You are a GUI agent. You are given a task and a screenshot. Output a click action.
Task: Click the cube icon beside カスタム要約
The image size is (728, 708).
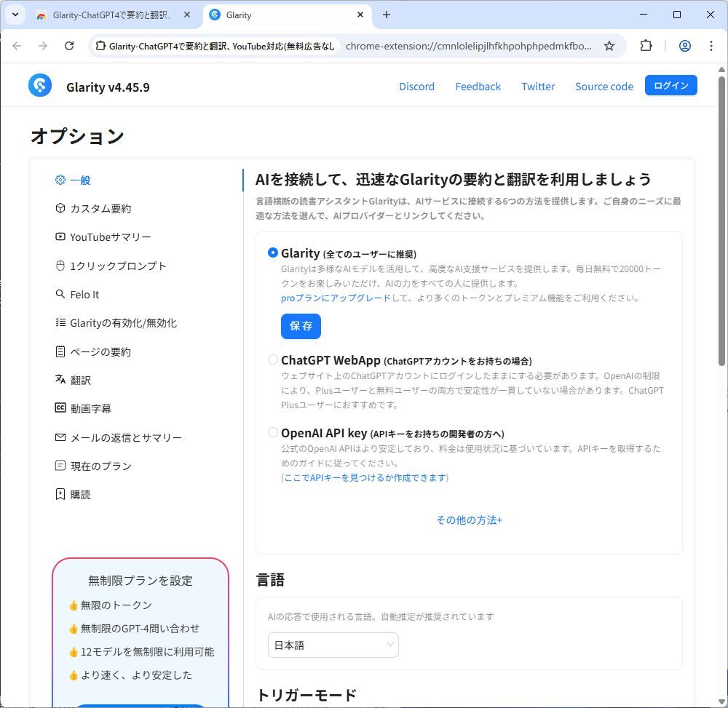pyautogui.click(x=60, y=208)
